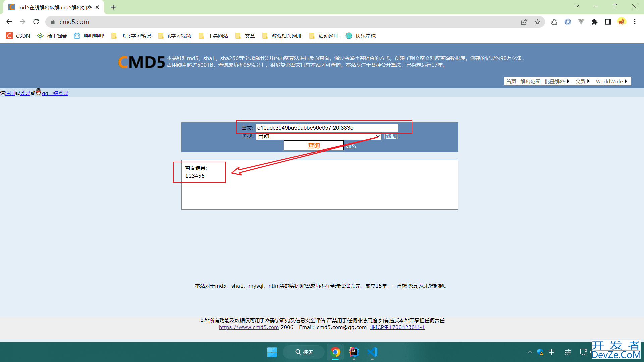
Task: Open the 快乐星球 bookmark
Action: pos(361,36)
